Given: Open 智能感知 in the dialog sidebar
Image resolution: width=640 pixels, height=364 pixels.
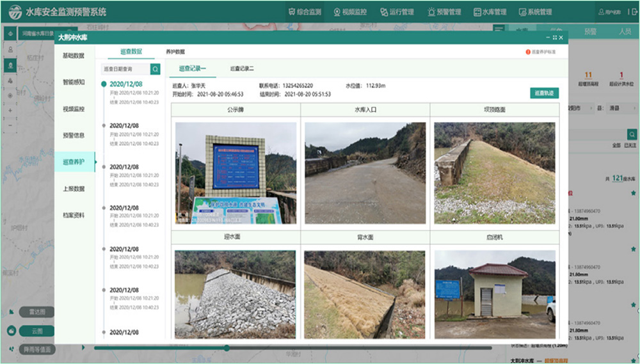Looking at the screenshot, I should tap(74, 82).
